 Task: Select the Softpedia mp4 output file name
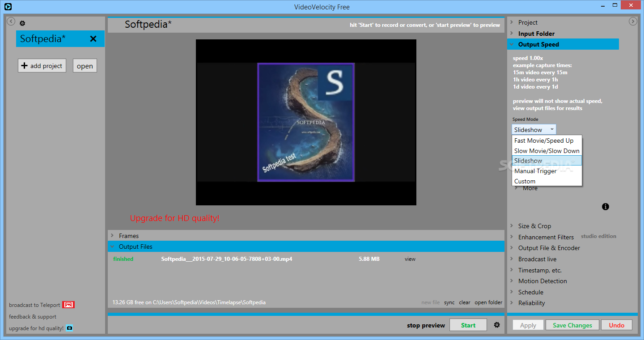[x=227, y=259]
